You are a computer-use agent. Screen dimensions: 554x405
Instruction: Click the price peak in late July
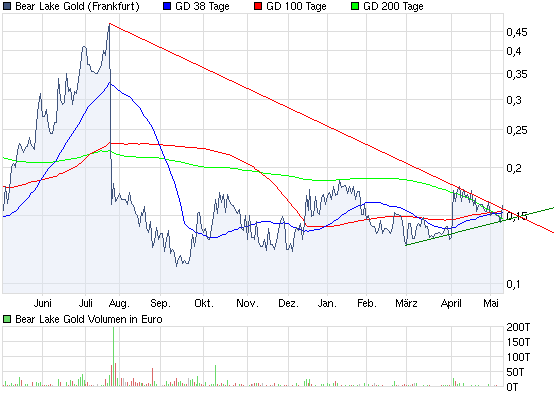110,24
